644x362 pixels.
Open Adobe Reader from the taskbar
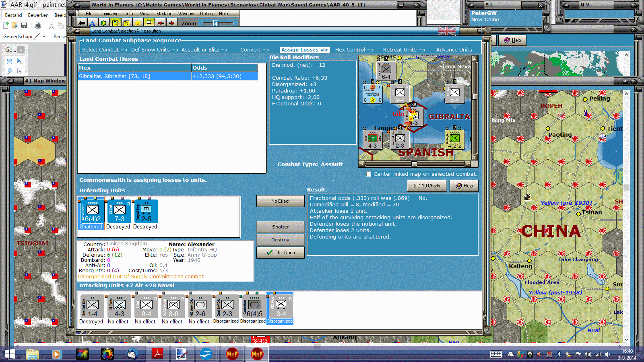click(157, 354)
